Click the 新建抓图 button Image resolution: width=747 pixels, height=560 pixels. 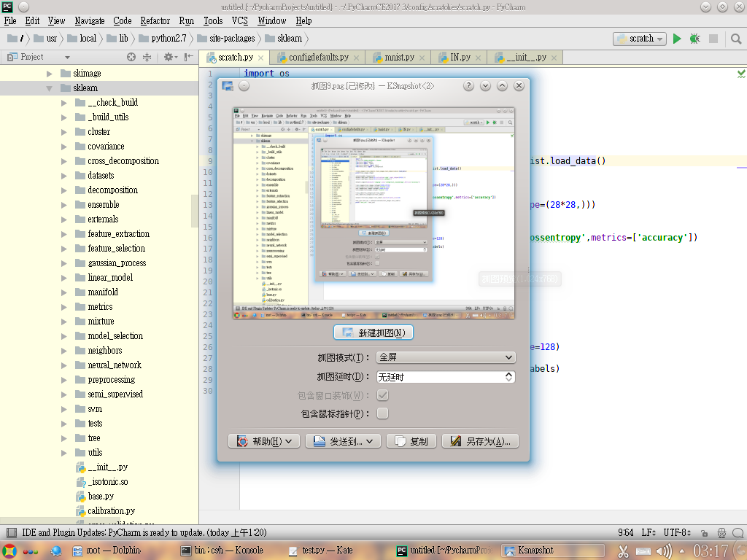coord(373,332)
